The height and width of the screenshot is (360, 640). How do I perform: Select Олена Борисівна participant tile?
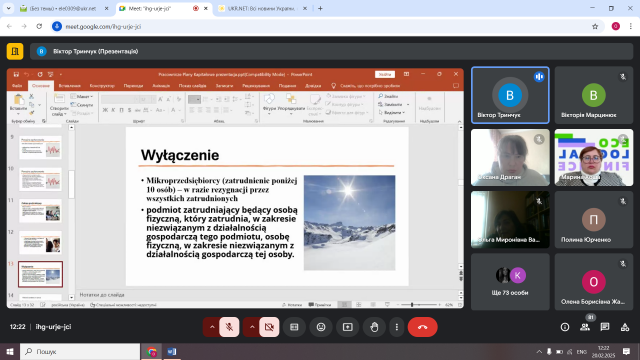[594, 282]
